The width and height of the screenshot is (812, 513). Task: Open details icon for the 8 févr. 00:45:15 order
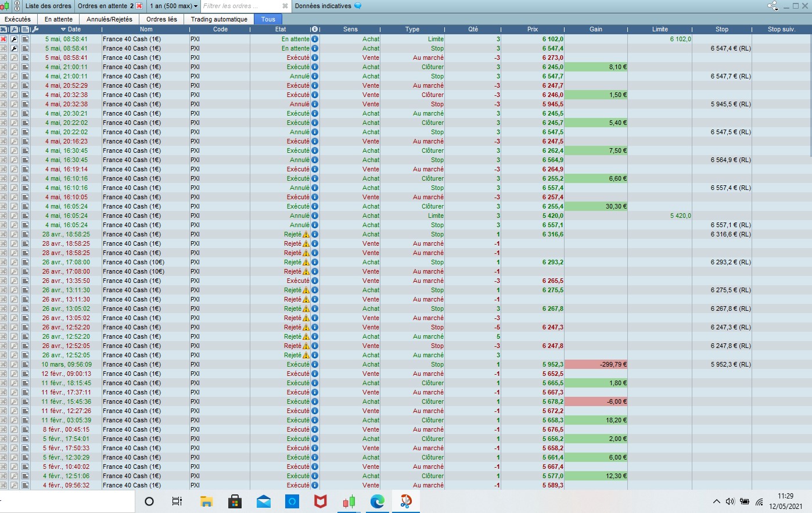[x=25, y=429]
